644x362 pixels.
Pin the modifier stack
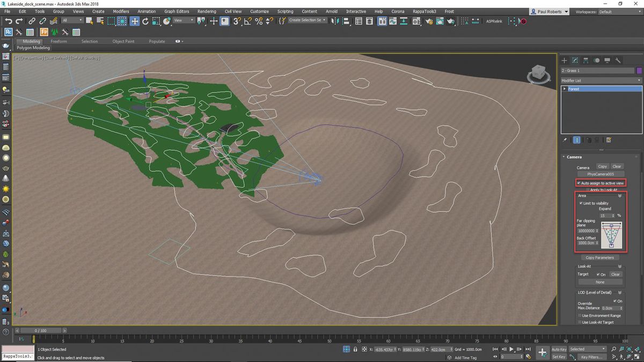tap(565, 139)
